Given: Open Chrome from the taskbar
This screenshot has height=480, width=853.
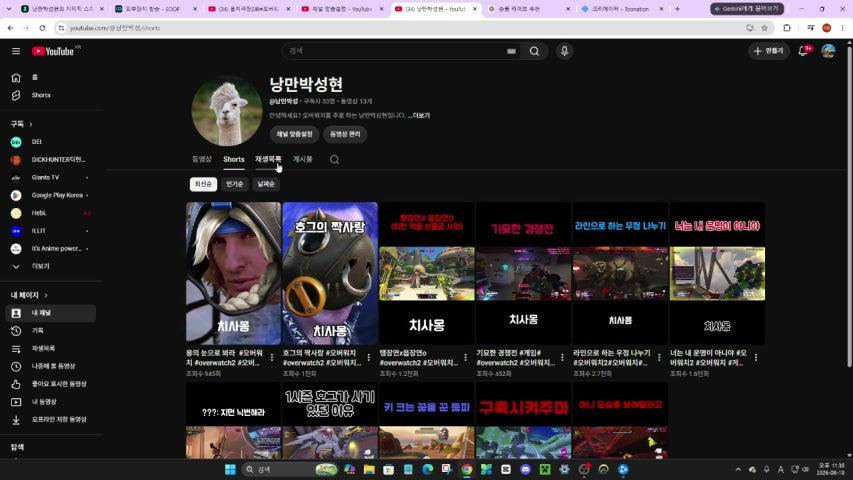Looking at the screenshot, I should [467, 469].
